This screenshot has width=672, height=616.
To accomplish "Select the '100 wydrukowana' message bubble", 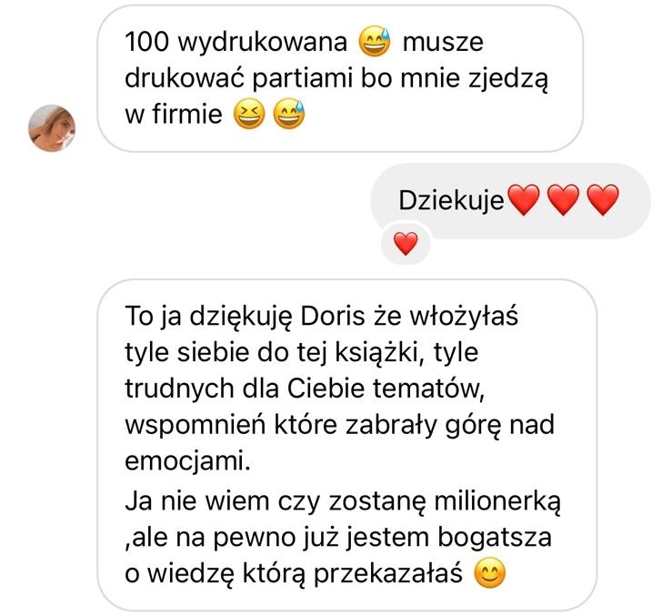I will (x=340, y=78).
